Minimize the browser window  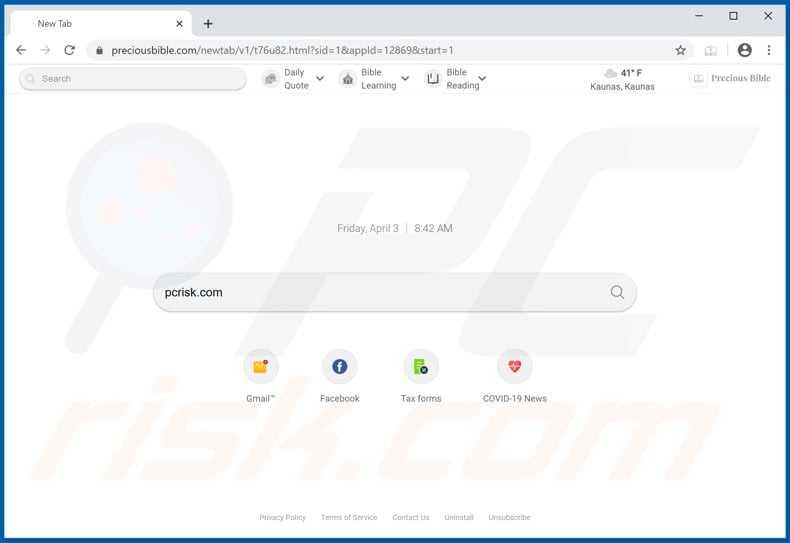(x=699, y=16)
